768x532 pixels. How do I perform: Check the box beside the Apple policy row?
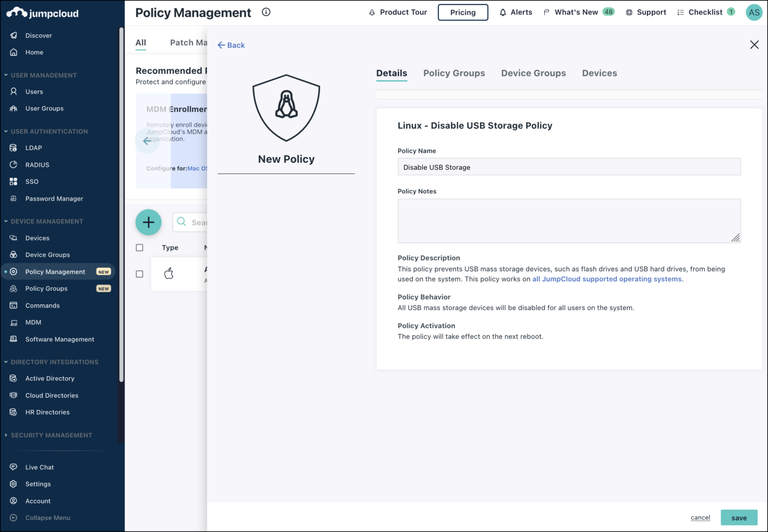[x=139, y=274]
